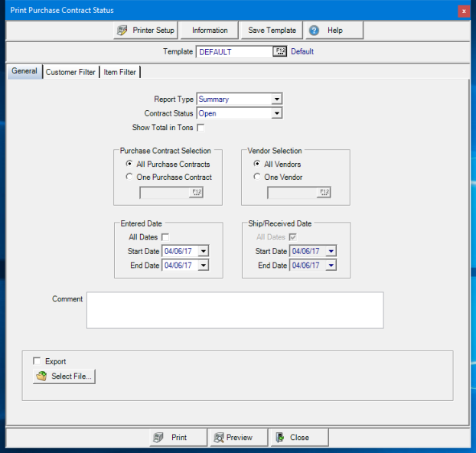Open the Contract Status dropdown
Image resolution: width=476 pixels, height=453 pixels.
coord(277,113)
